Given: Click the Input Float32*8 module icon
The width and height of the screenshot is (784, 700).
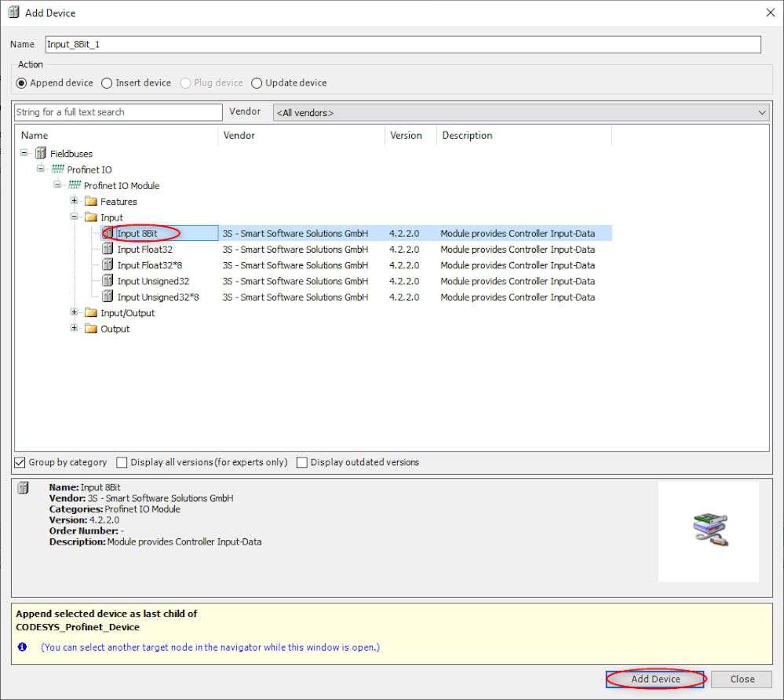Looking at the screenshot, I should click(x=108, y=264).
